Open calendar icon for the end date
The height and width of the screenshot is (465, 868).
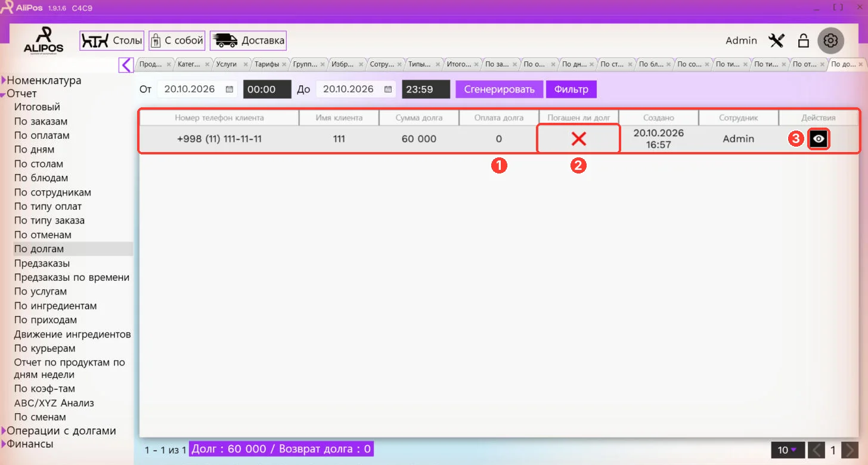[x=388, y=89]
